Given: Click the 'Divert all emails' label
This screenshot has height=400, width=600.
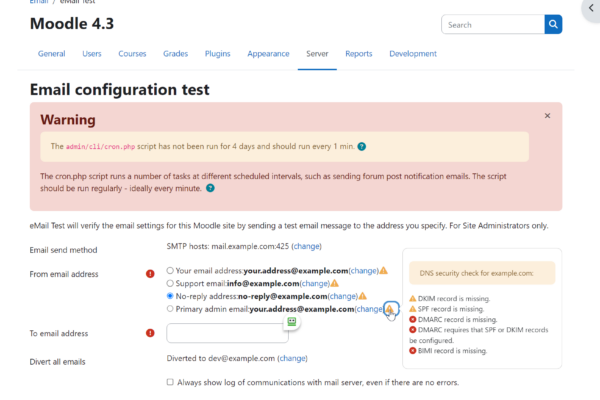Looking at the screenshot, I should [x=57, y=362].
